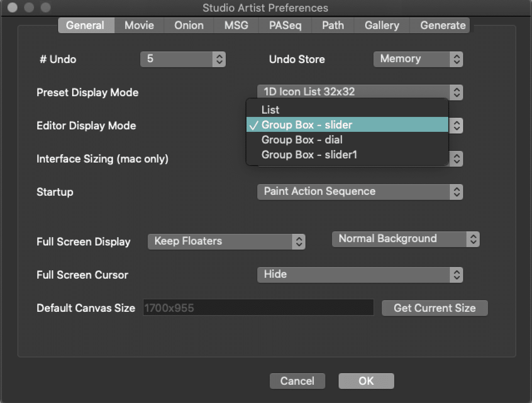This screenshot has width=532, height=403.
Task: Open the # Undo count dropdown
Action: 183,59
